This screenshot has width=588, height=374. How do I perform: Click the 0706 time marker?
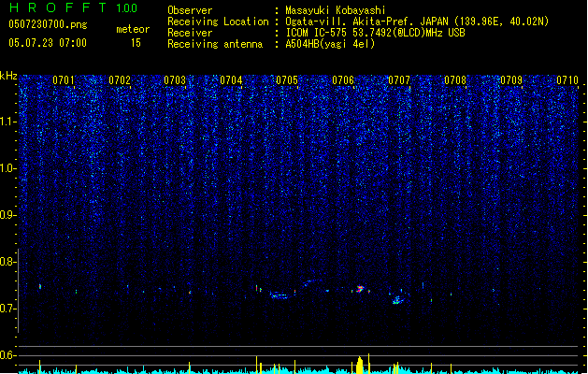[343, 80]
